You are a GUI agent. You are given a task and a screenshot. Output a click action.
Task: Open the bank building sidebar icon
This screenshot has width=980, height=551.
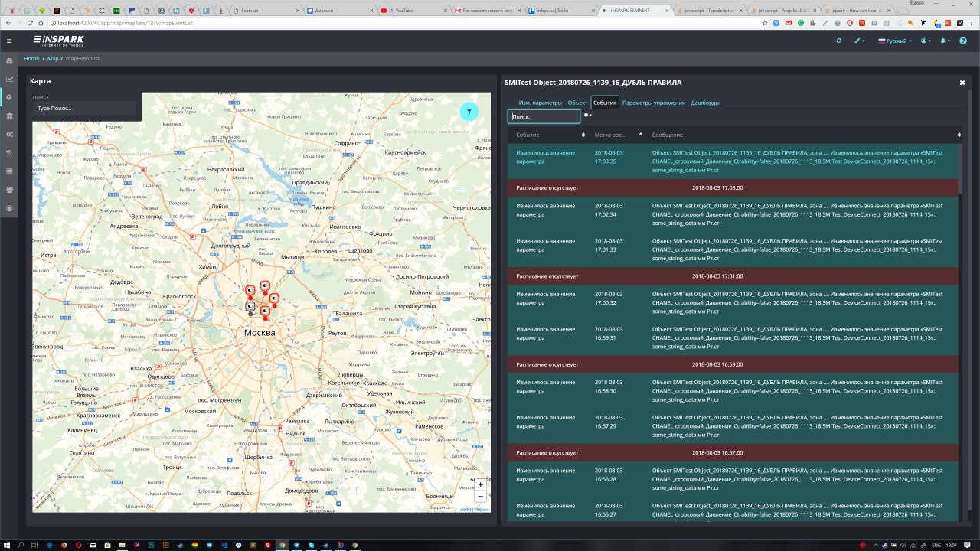[x=9, y=116]
